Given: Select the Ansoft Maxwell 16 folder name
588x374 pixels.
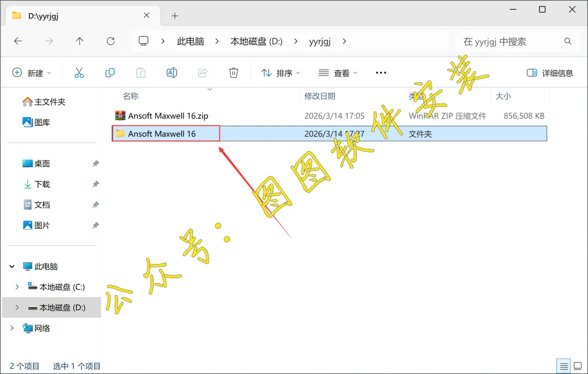Looking at the screenshot, I should pos(162,133).
